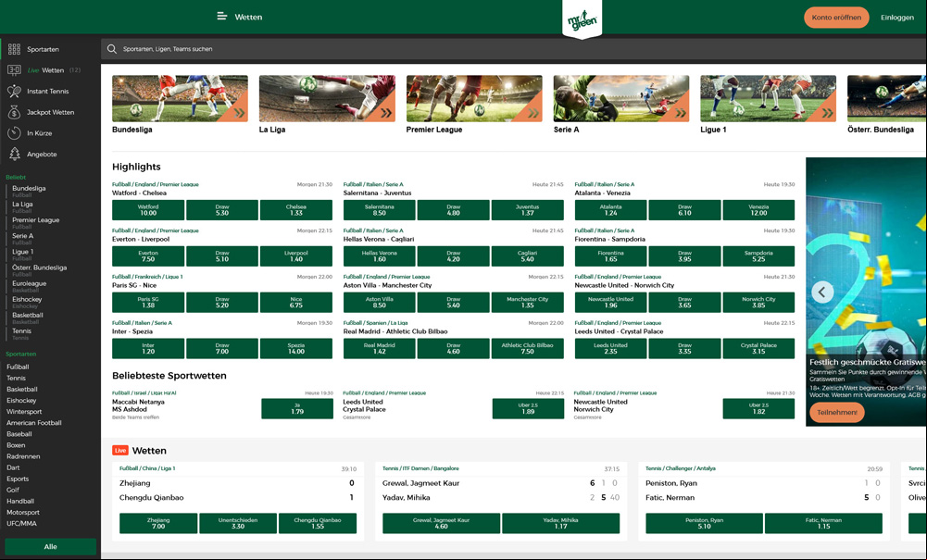Open UFC/MMA in the sidebar
The width and height of the screenshot is (927, 560).
point(21,523)
